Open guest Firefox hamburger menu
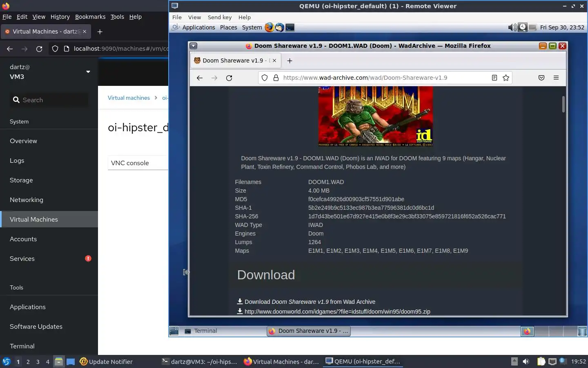 click(x=556, y=78)
